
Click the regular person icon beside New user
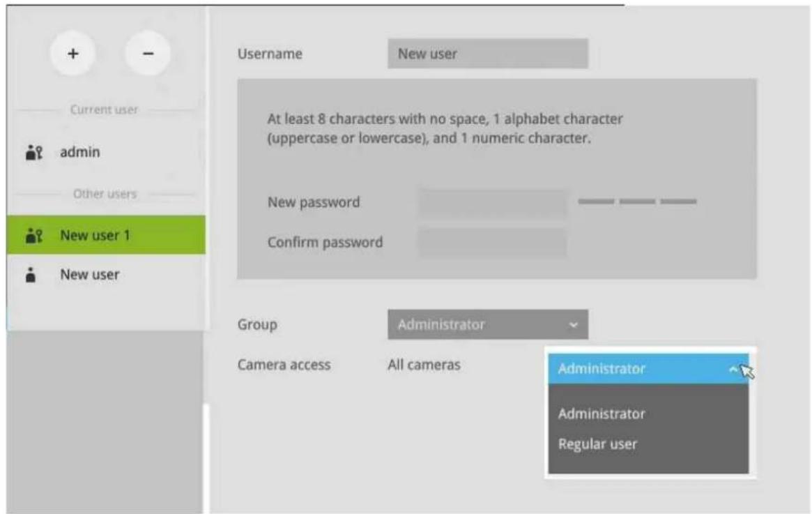click(x=31, y=275)
